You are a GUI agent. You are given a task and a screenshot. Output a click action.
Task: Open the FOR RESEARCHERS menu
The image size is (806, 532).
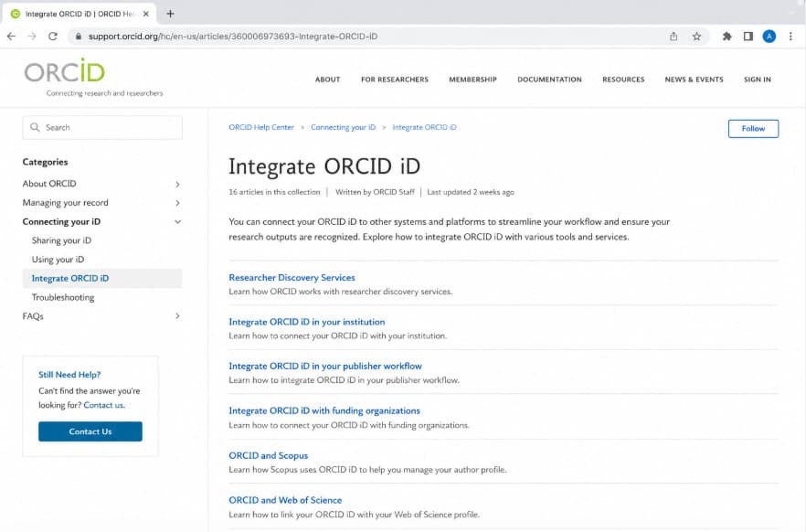pyautogui.click(x=394, y=80)
